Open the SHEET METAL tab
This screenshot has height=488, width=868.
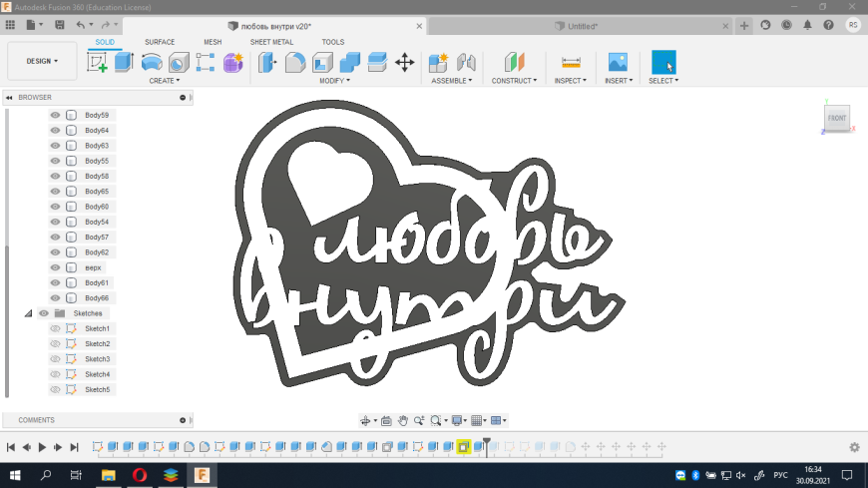271,42
